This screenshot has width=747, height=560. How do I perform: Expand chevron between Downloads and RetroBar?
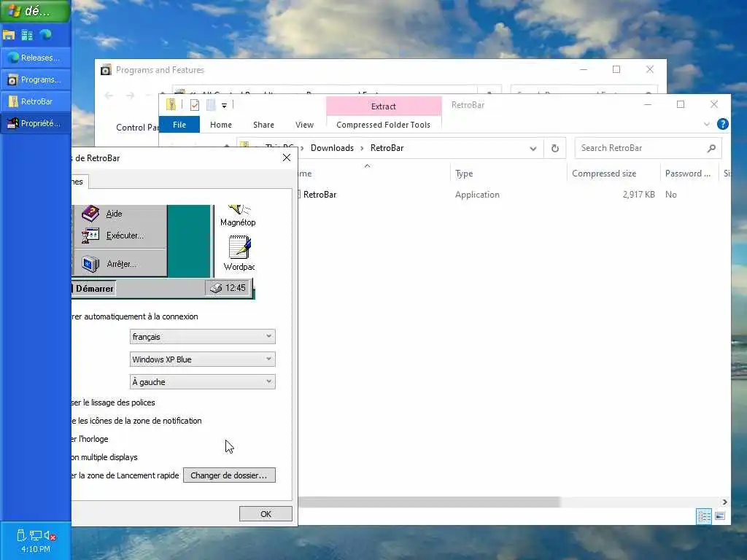click(362, 148)
